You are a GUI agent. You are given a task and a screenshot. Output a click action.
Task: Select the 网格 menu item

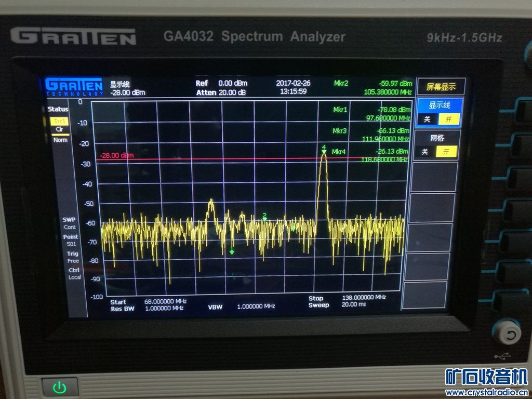coord(437,138)
